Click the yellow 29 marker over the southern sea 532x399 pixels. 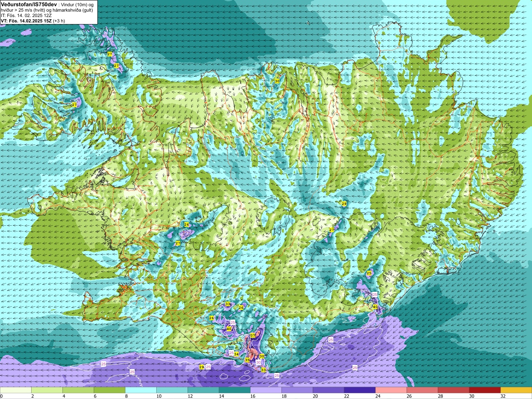pos(202,367)
